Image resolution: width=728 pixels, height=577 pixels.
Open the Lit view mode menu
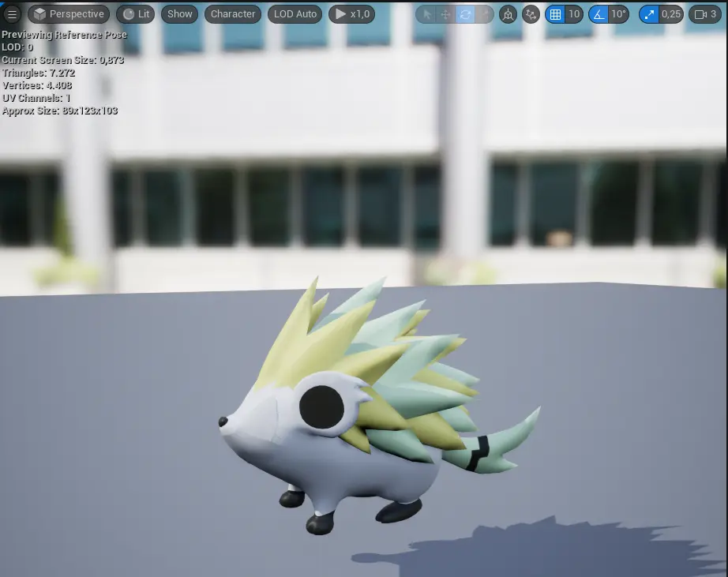(136, 14)
